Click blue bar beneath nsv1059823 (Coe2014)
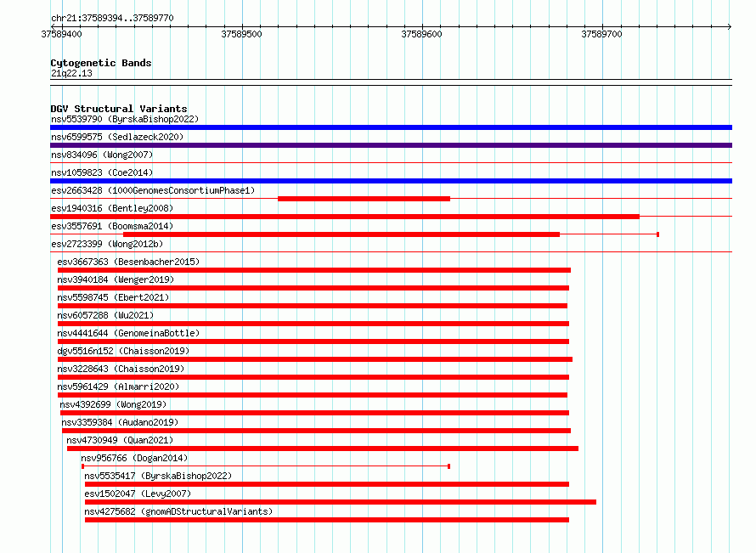The image size is (756, 553). point(391,181)
